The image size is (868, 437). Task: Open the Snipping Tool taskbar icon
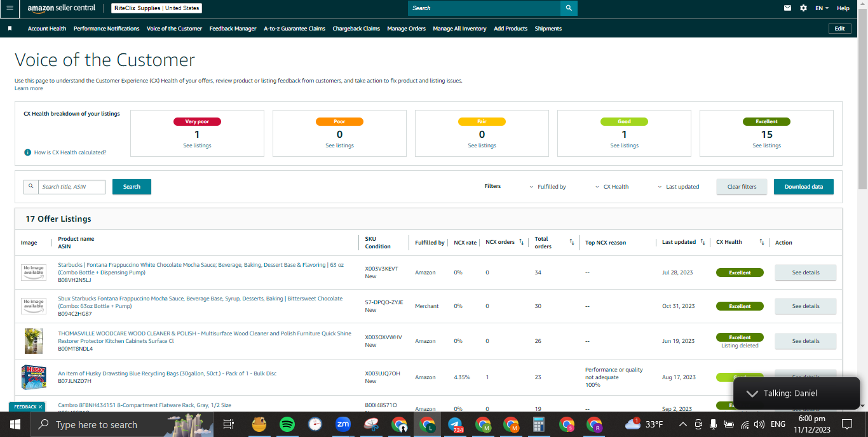coord(371,424)
